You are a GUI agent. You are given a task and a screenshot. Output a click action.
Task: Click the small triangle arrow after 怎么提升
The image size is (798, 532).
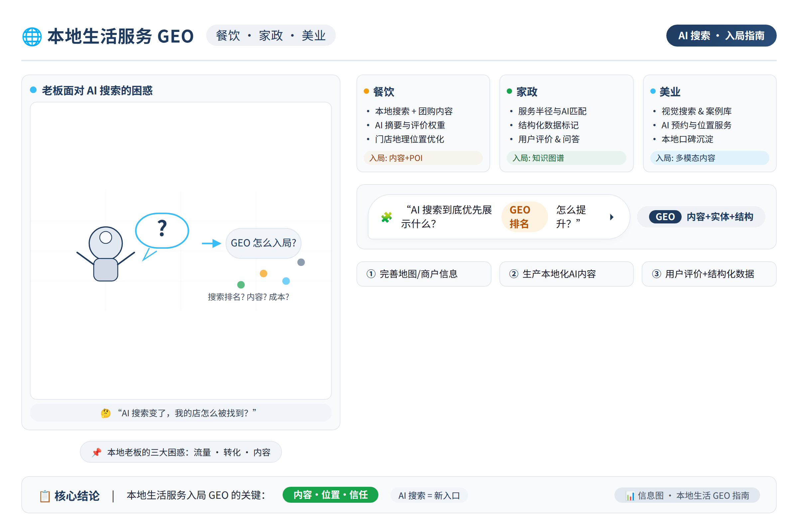[x=612, y=217]
